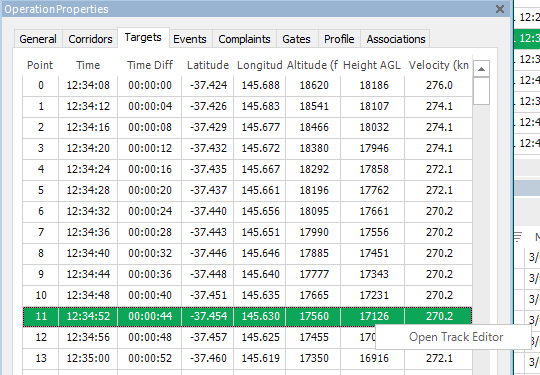Click the Point column header

(40, 65)
